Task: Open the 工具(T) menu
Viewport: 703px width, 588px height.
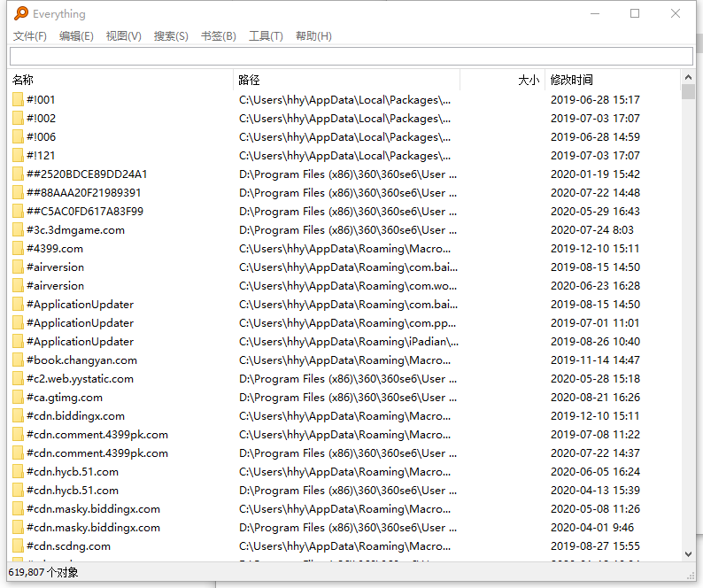Action: [266, 36]
